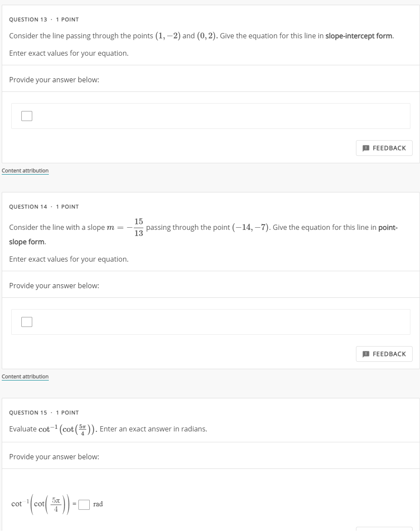Click the answer box before 'rad' in Question 15
Viewport: 420px width, 532px height.
pos(85,504)
